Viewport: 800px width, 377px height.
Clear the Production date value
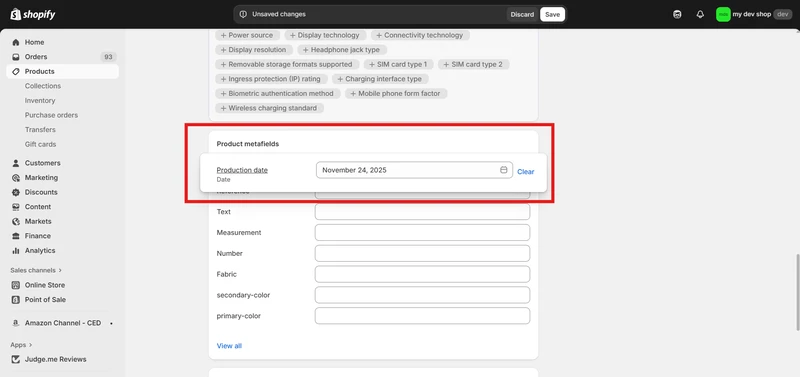click(x=526, y=172)
